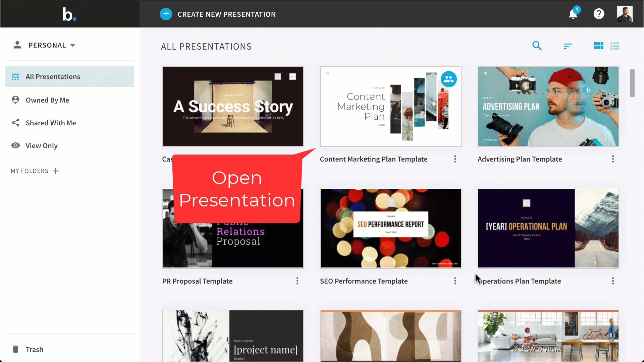Click the View Only eye icon
This screenshot has height=362, width=644.
(15, 145)
